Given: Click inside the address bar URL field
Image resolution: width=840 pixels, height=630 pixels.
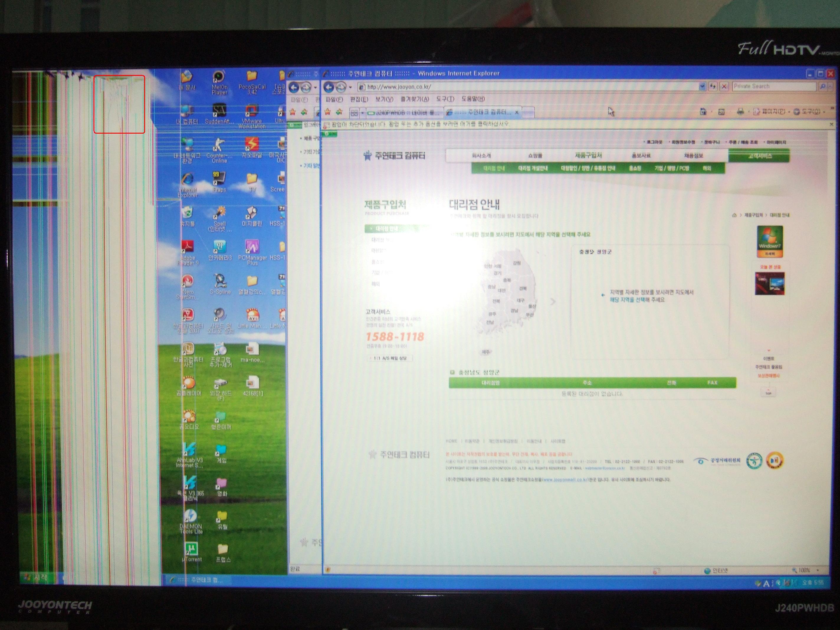Looking at the screenshot, I should (528, 87).
